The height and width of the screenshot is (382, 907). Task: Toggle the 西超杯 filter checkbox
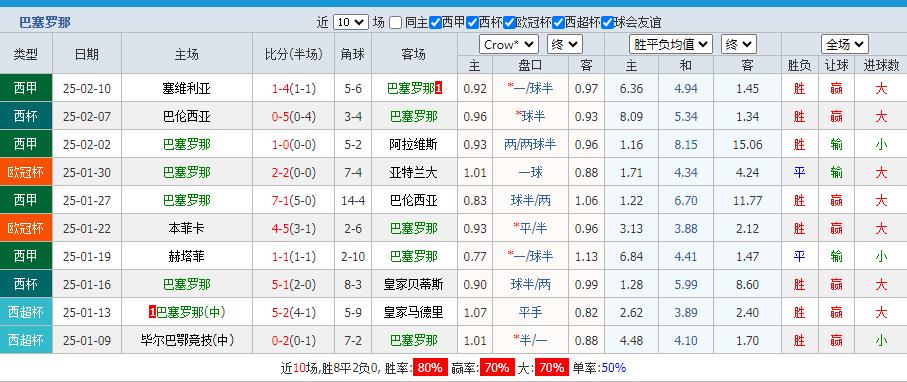(558, 23)
